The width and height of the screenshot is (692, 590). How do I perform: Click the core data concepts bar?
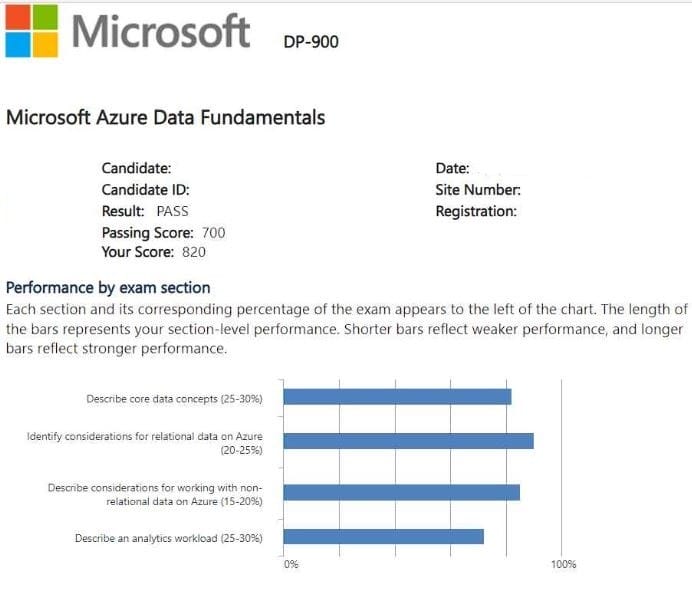(397, 397)
